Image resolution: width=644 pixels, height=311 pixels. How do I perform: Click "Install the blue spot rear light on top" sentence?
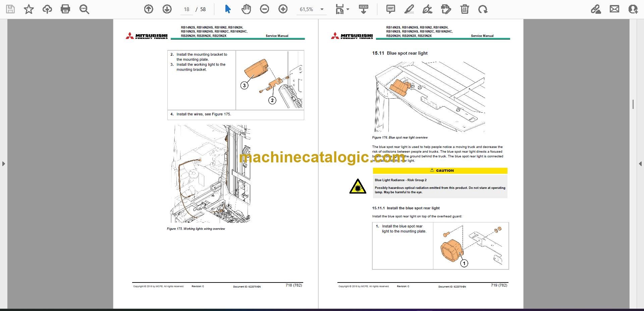(417, 216)
